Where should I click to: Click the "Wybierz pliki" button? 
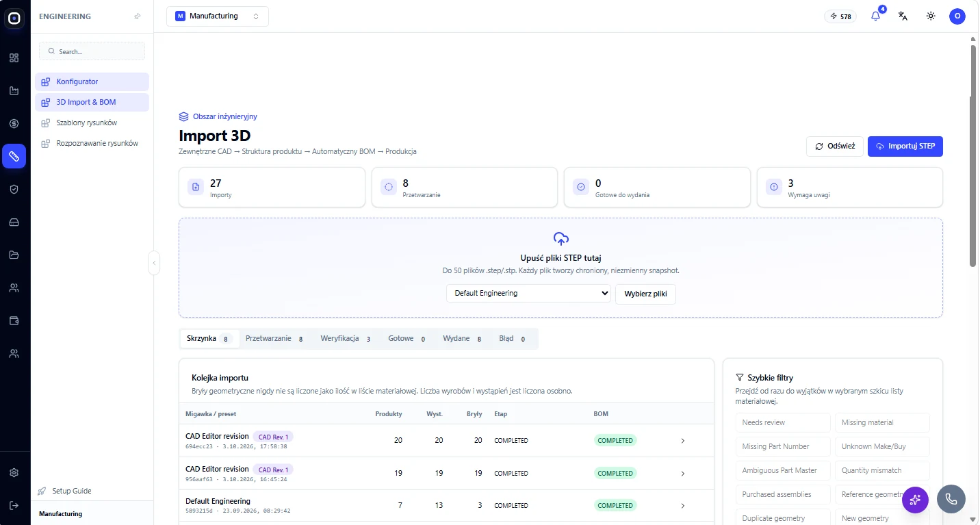[x=646, y=294]
